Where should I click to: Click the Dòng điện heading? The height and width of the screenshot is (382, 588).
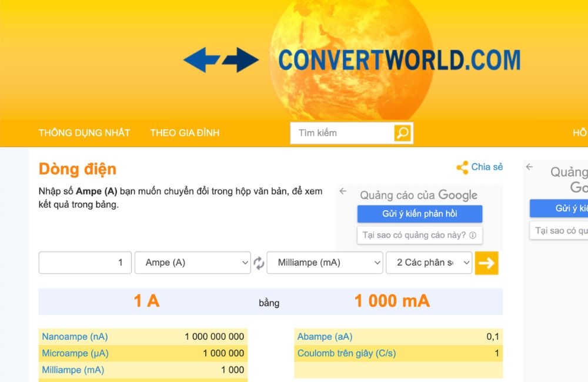[78, 169]
